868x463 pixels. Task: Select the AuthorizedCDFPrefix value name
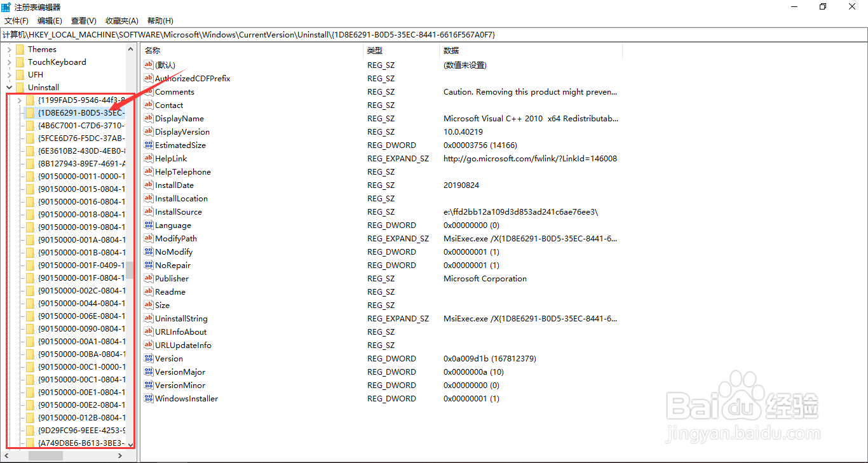click(x=193, y=78)
